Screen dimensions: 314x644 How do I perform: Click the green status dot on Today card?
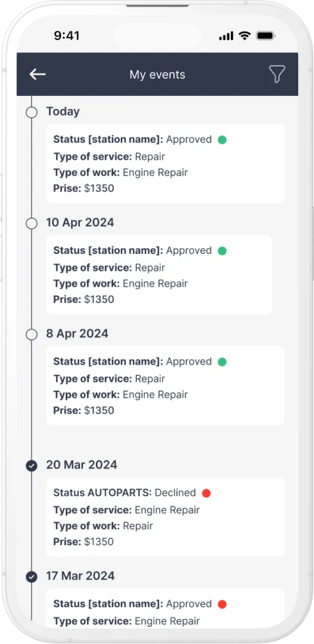tap(222, 140)
